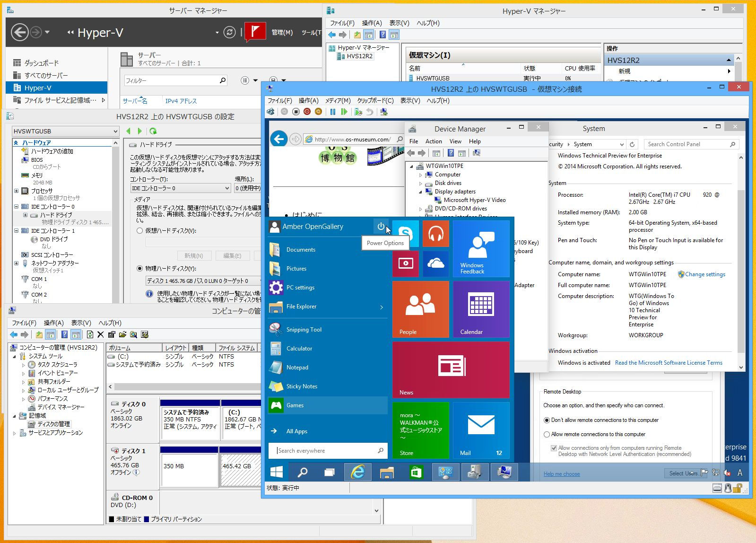Click the browser Back button in guest IE

pos(279,139)
